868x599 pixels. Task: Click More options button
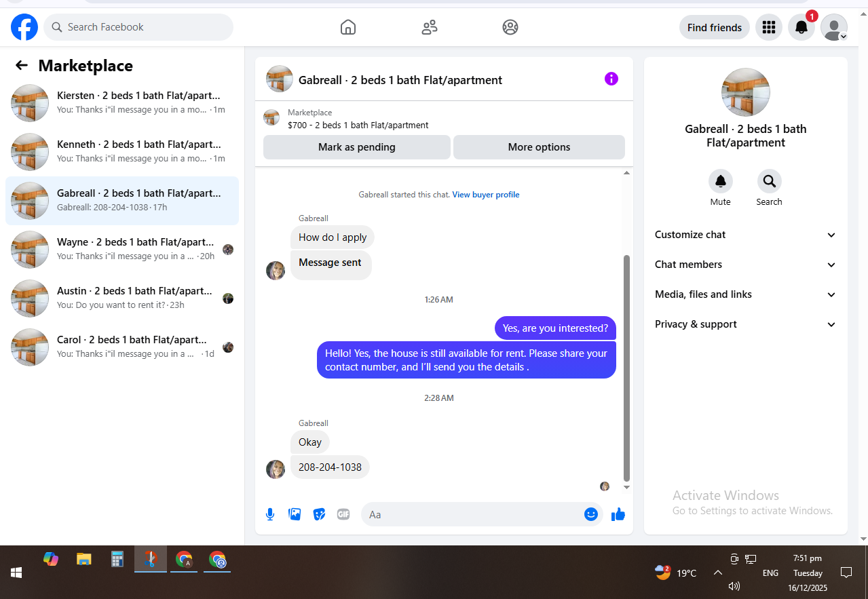pos(539,147)
